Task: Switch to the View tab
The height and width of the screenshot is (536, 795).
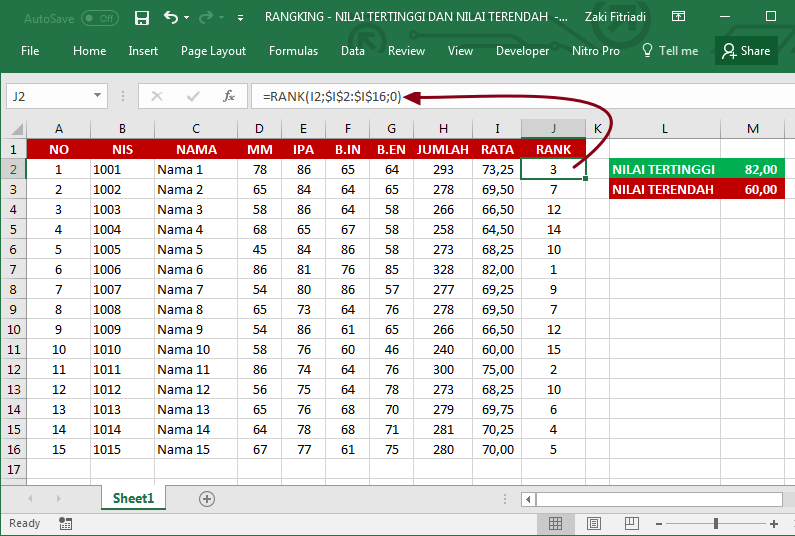Action: [x=460, y=51]
